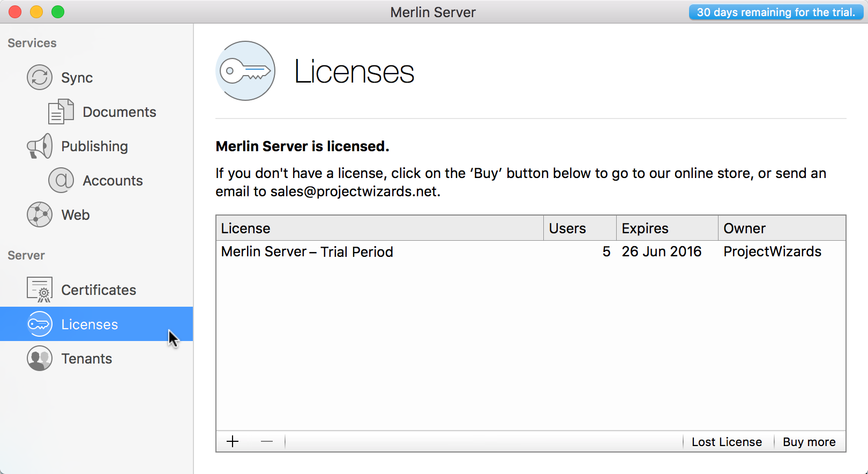Click the 26 Jun 2016 expiry cell
868x474 pixels.
pyautogui.click(x=661, y=251)
